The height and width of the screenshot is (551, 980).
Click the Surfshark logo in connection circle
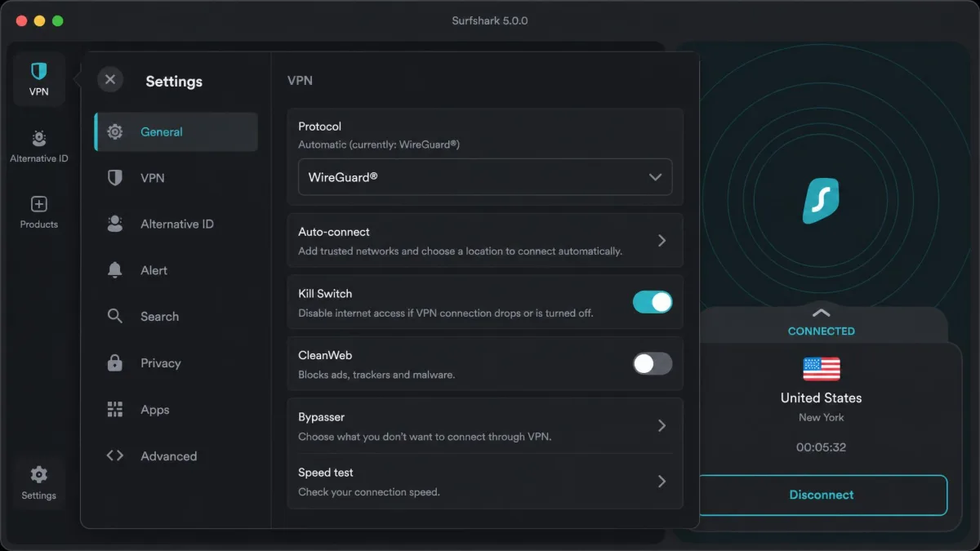point(821,201)
